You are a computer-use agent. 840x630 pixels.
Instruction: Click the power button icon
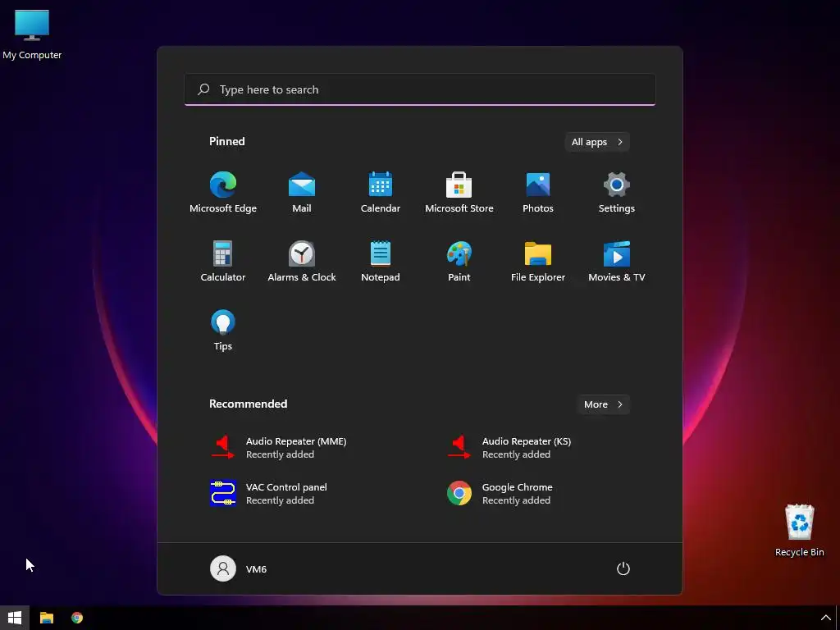point(623,568)
